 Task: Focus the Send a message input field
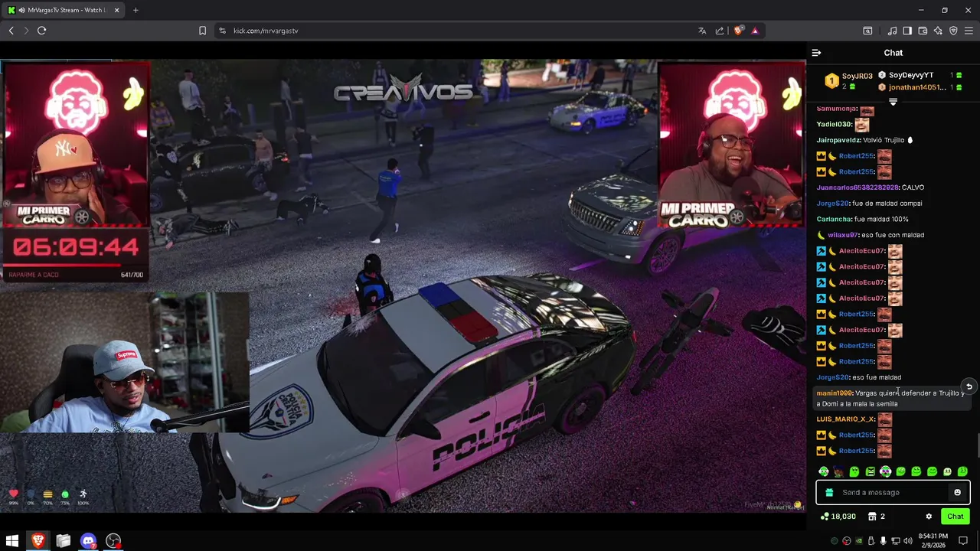click(892, 493)
